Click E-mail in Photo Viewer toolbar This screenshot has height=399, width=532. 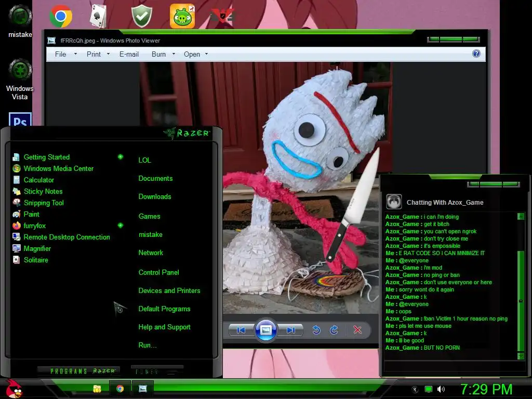129,54
